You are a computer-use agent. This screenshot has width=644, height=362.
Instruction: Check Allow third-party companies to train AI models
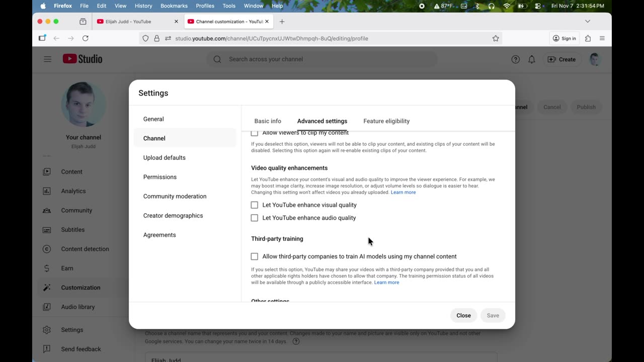tap(255, 256)
